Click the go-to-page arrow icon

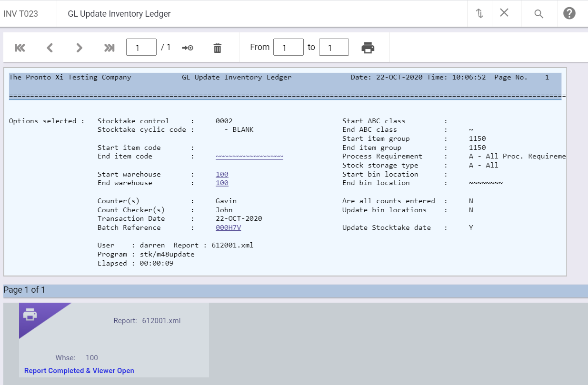pyautogui.click(x=188, y=48)
